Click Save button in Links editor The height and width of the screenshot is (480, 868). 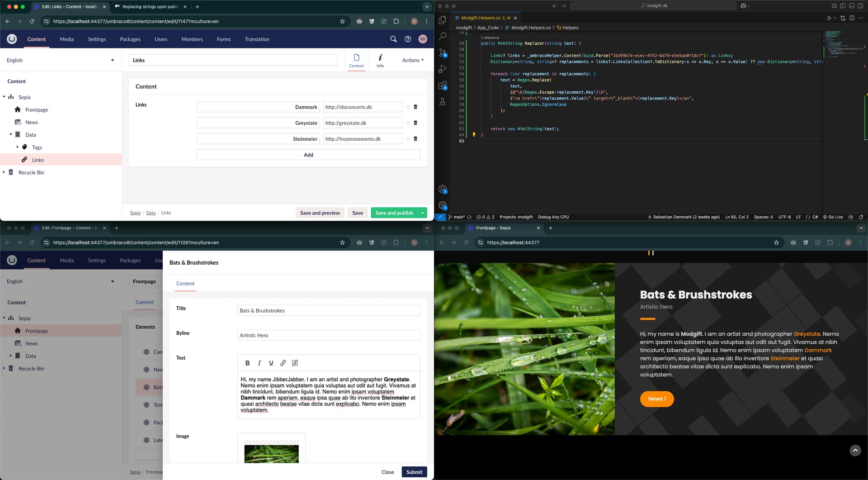click(x=358, y=213)
